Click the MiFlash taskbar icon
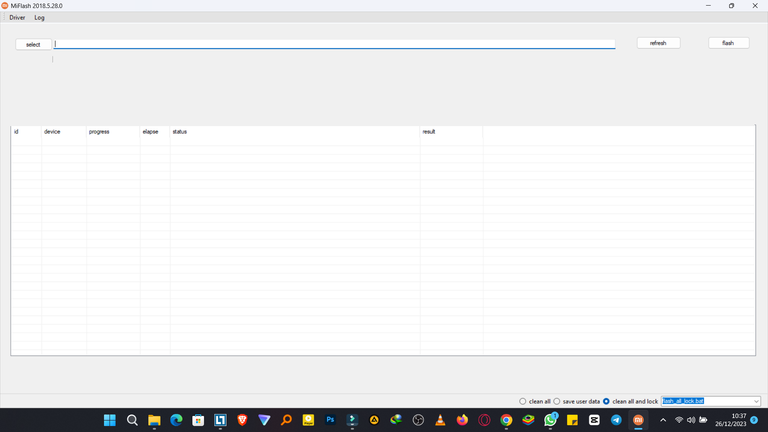The width and height of the screenshot is (768, 432). (x=638, y=420)
